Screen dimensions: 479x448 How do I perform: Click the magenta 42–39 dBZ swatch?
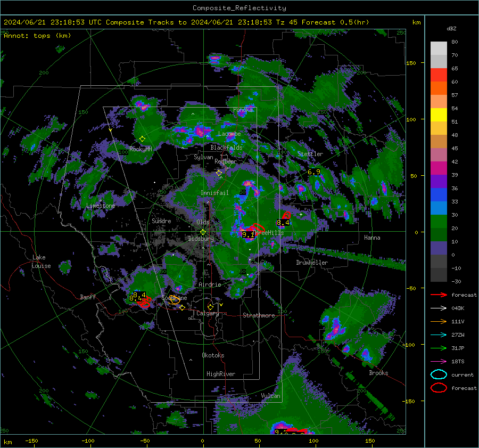[x=439, y=168]
